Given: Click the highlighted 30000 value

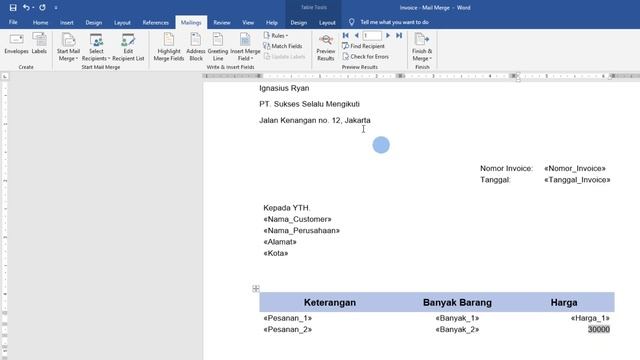Looking at the screenshot, I should coord(599,329).
